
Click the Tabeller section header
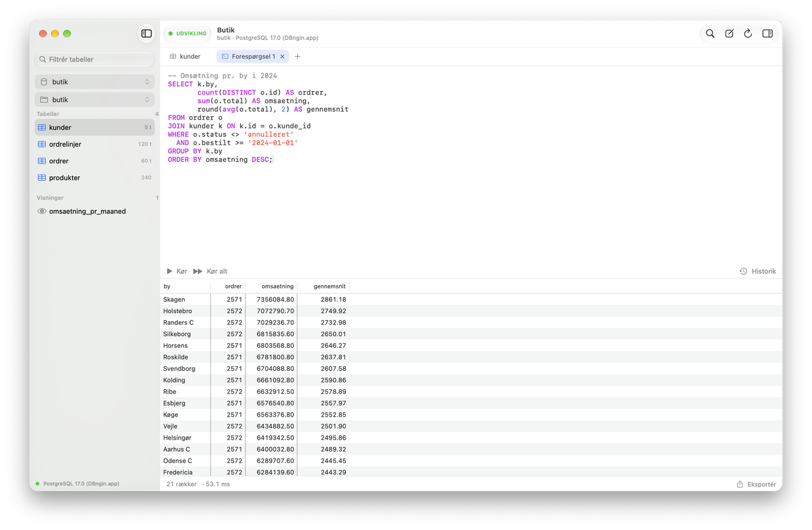(x=48, y=114)
